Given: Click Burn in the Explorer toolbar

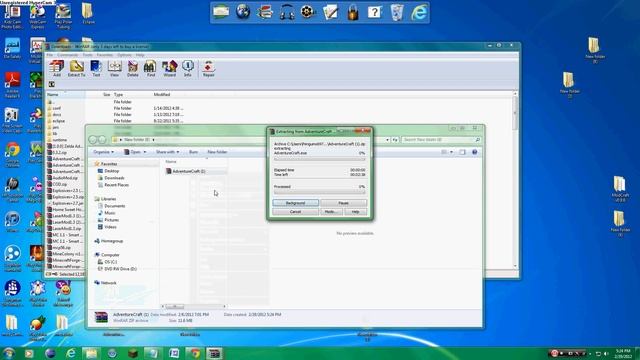Looking at the screenshot, I should [193, 152].
